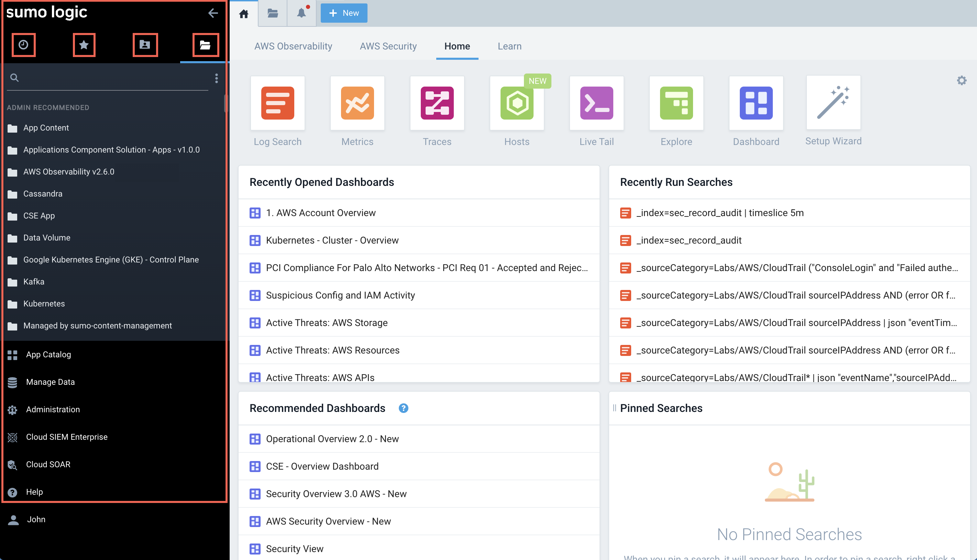Screen dimensions: 977x560
Task: Switch to AWS Observability tab
Action: (x=293, y=46)
